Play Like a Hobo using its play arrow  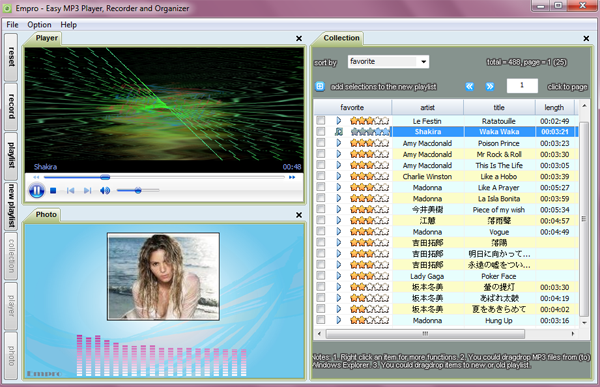tap(339, 176)
